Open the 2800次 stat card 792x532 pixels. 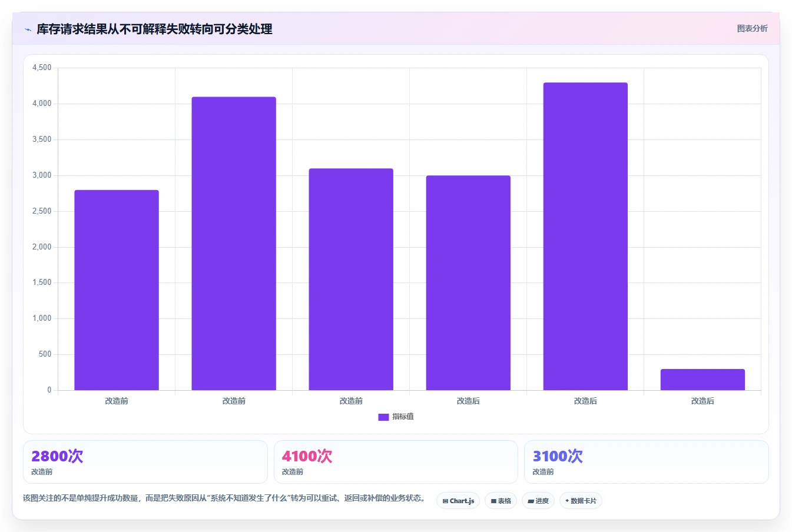[145, 462]
